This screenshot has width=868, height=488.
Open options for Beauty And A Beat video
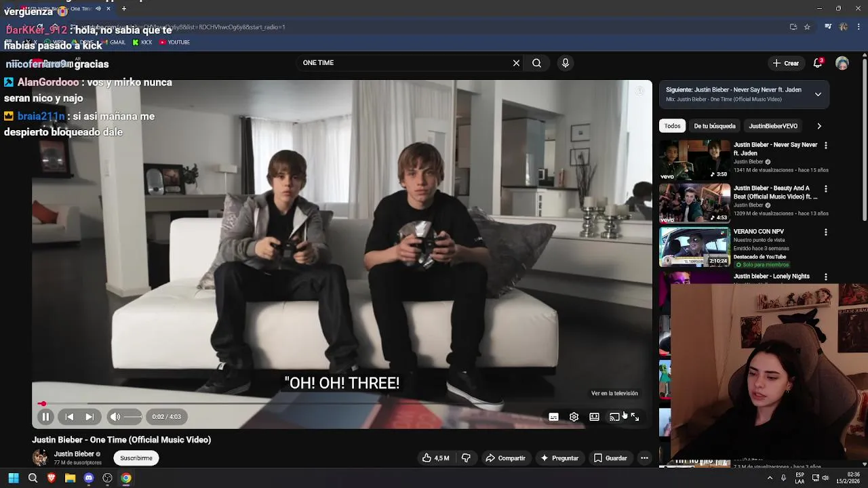click(825, 189)
